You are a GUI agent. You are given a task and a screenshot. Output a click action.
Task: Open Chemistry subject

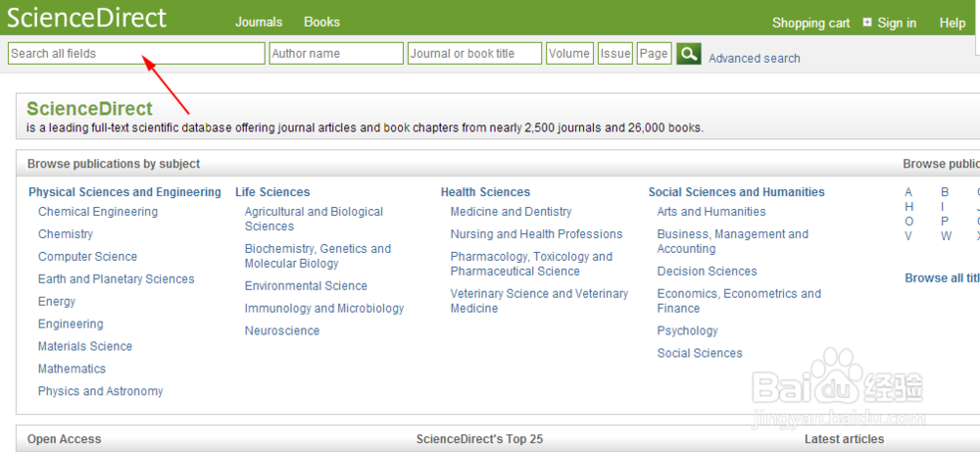(x=66, y=233)
